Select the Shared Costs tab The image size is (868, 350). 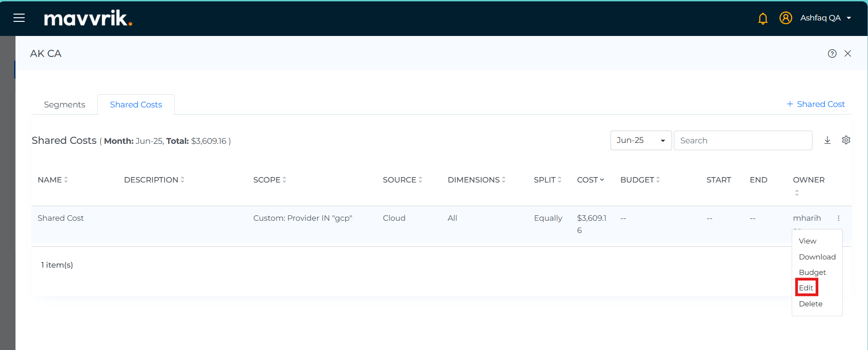(x=136, y=105)
